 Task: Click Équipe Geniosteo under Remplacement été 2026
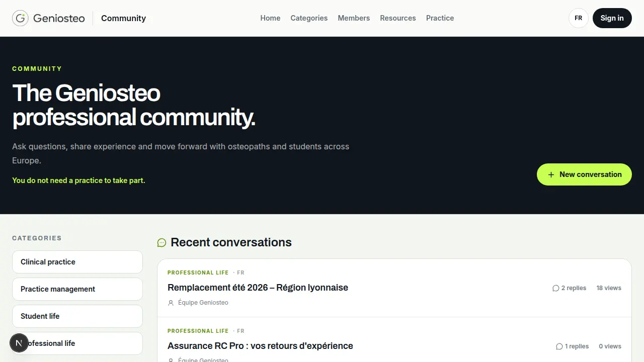click(x=203, y=303)
